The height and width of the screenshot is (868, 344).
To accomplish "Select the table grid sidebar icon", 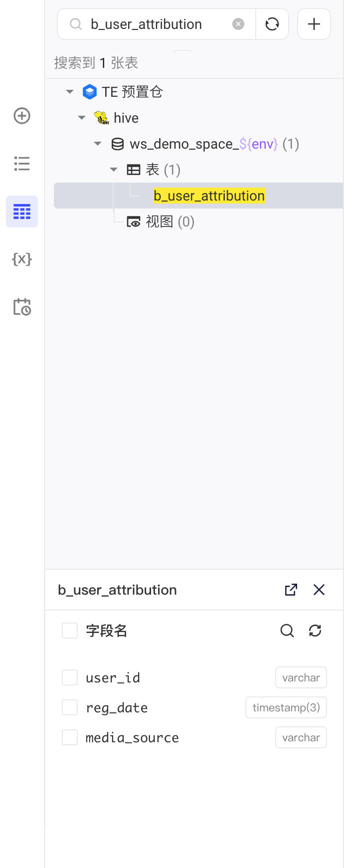I will (x=22, y=212).
